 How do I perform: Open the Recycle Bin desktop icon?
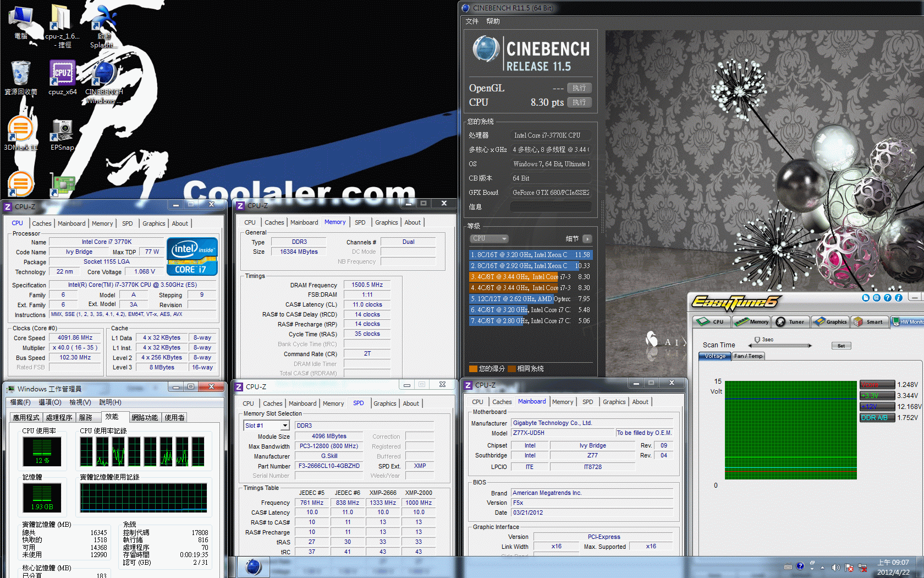[21, 77]
